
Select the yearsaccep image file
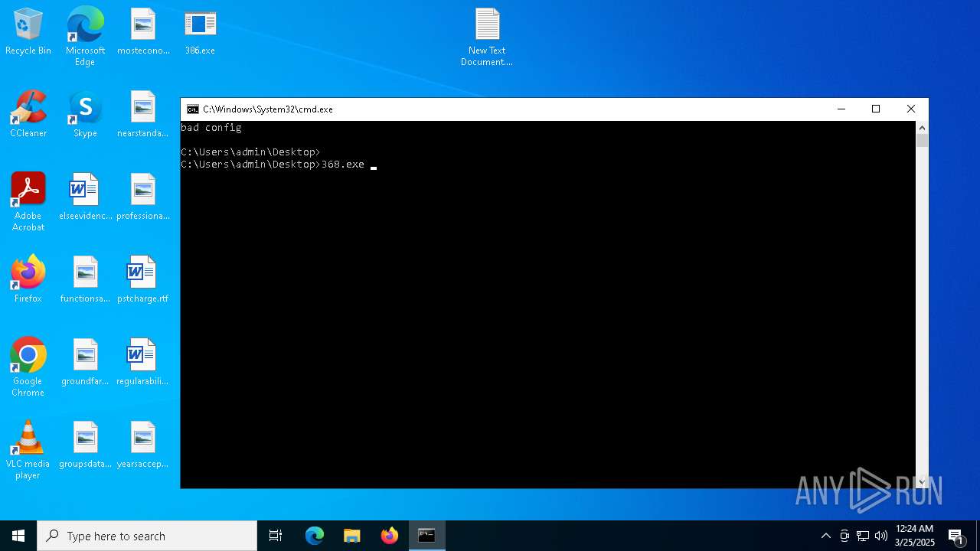[x=143, y=445]
